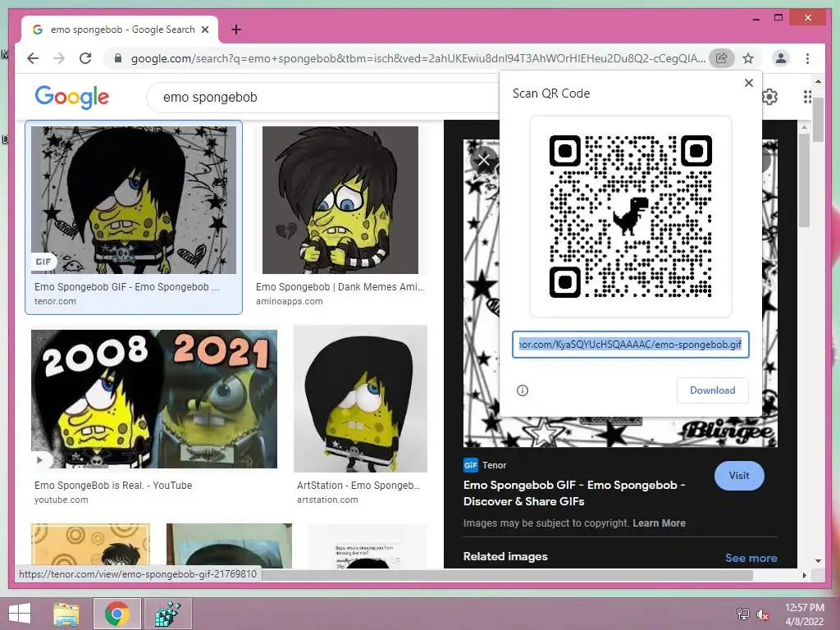Image resolution: width=840 pixels, height=630 pixels.
Task: Open Google quick settings gear
Action: (769, 97)
